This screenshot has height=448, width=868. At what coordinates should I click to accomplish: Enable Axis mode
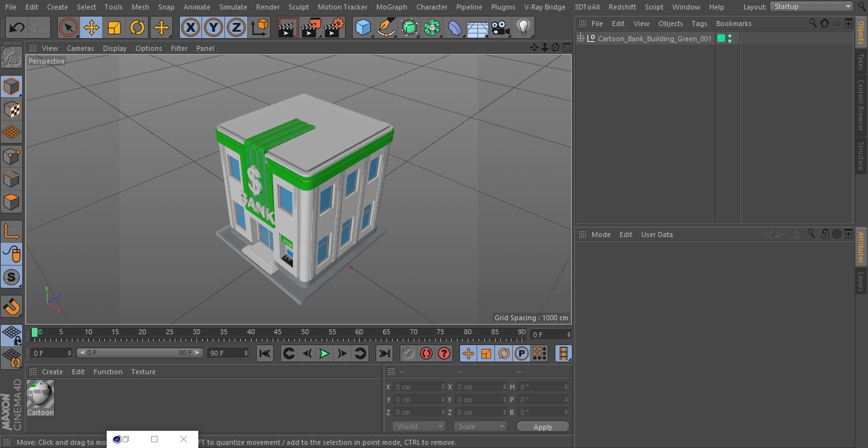11,231
